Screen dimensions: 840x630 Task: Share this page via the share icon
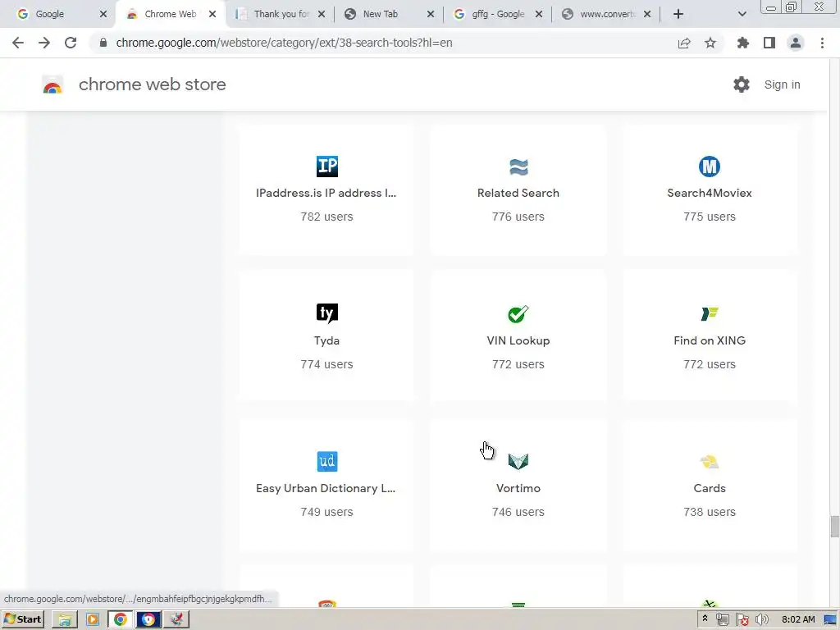point(684,43)
